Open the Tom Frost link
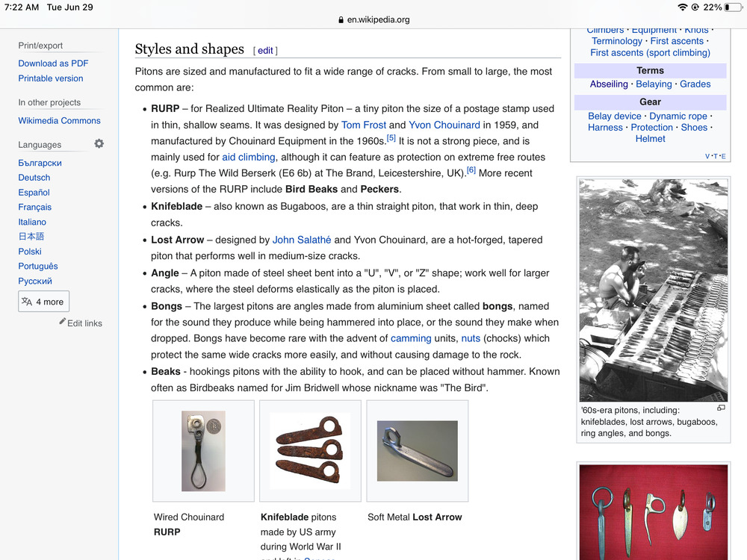Viewport: 747px width, 560px height. pyautogui.click(x=364, y=125)
